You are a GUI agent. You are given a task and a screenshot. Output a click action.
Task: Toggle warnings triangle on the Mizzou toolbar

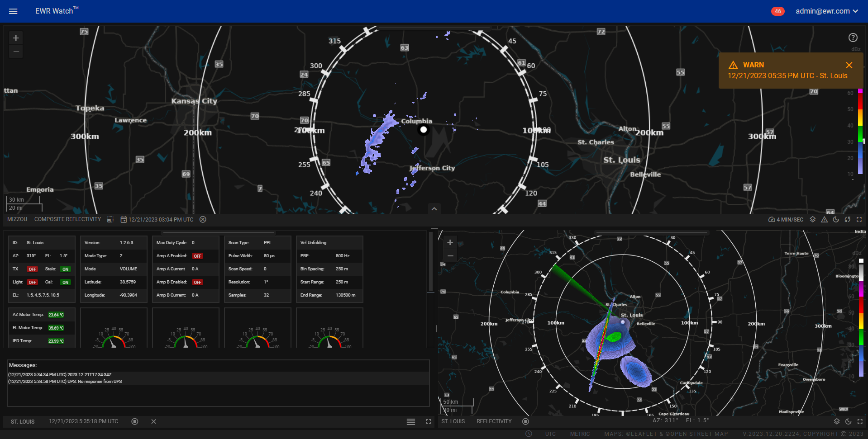(x=824, y=219)
